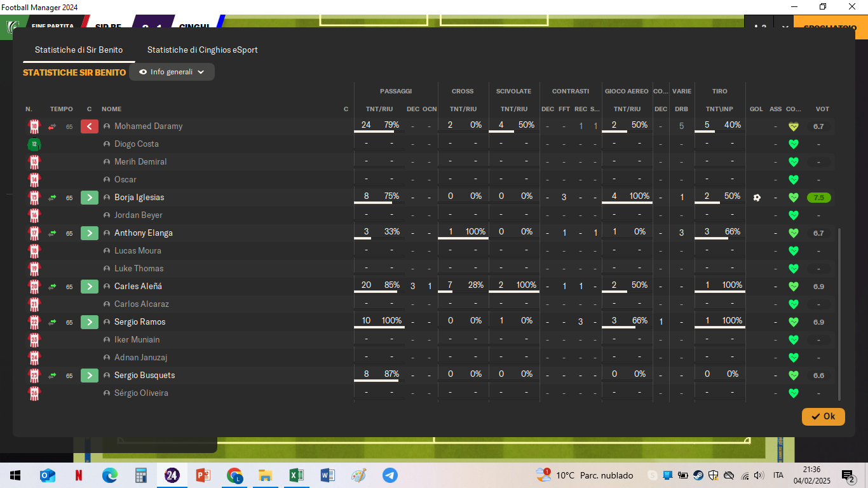Image resolution: width=868 pixels, height=488 pixels.
Task: Open the Netflix app in the taskbar
Action: coord(79,475)
